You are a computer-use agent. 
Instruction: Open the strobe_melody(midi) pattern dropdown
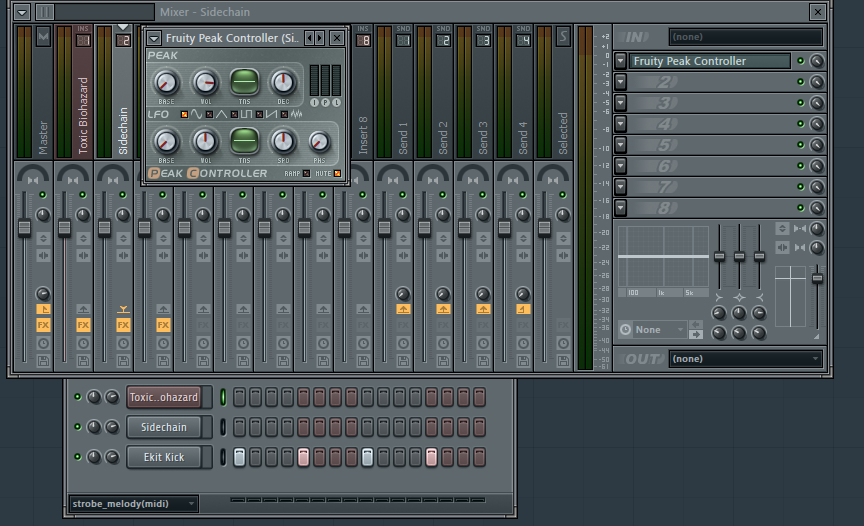click(133, 503)
